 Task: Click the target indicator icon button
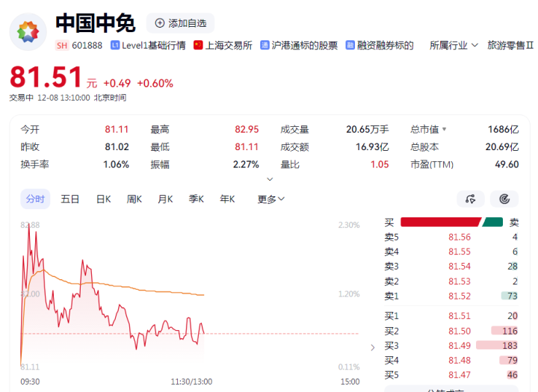[x=504, y=199]
